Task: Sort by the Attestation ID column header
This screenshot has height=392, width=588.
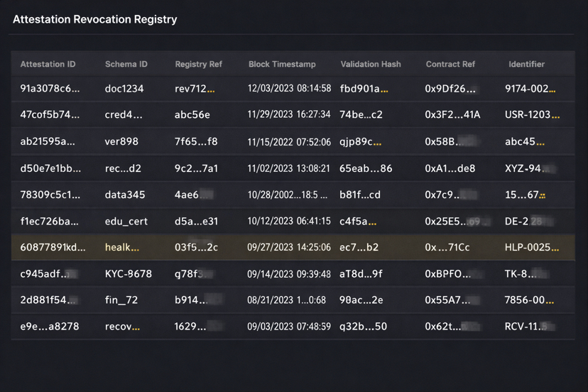Action: 48,64
